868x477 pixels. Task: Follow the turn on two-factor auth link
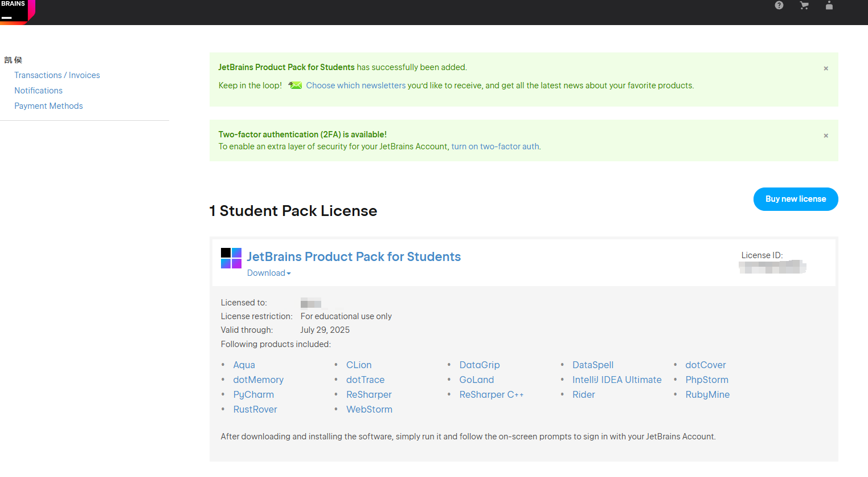[x=495, y=146]
